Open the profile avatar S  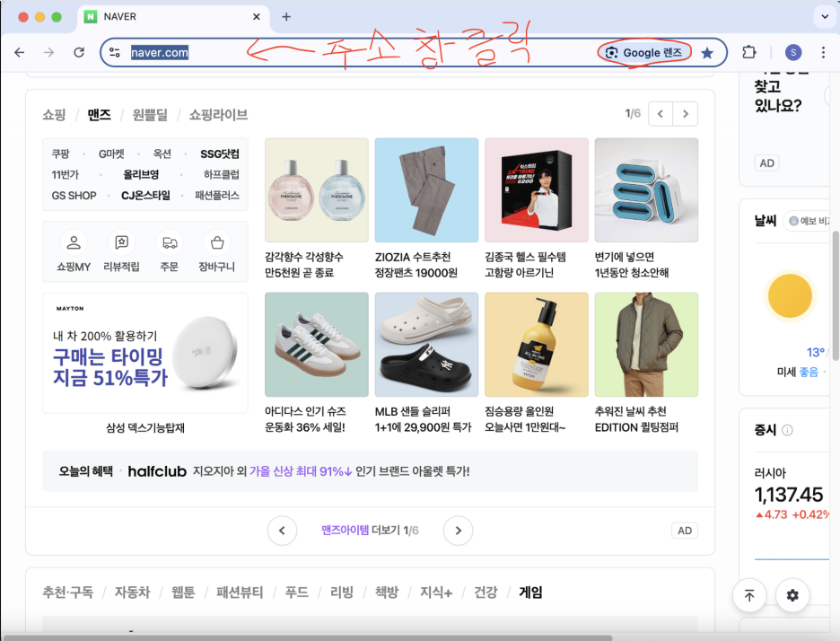[x=793, y=53]
